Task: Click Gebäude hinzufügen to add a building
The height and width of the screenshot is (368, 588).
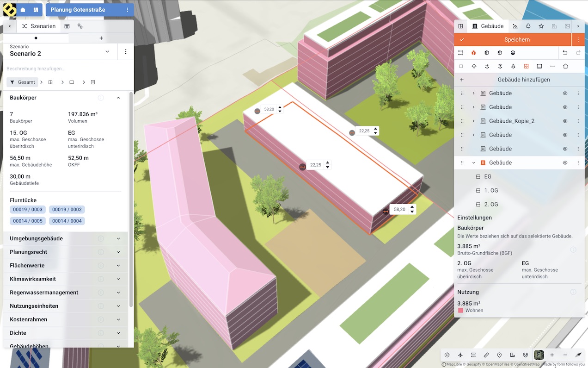Action: point(523,80)
